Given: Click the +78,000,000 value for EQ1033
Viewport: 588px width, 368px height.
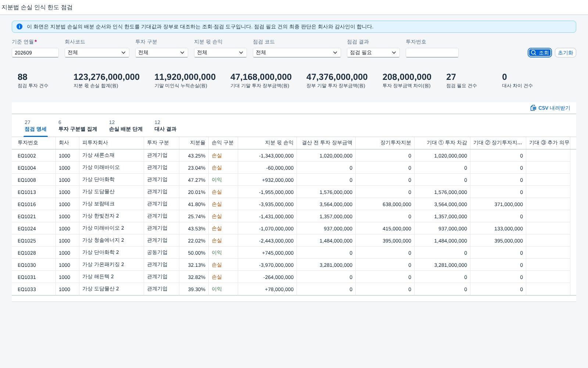Looking at the screenshot, I should click(279, 289).
